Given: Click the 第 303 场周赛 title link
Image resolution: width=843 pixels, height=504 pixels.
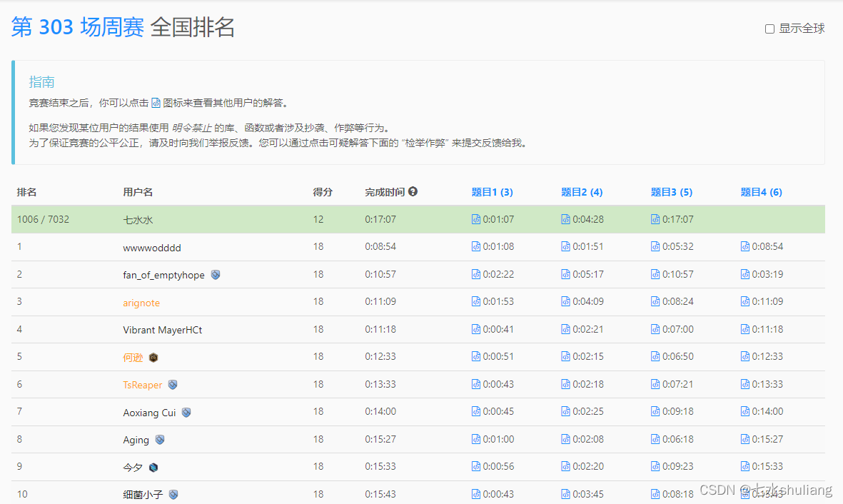Looking at the screenshot, I should (77, 27).
